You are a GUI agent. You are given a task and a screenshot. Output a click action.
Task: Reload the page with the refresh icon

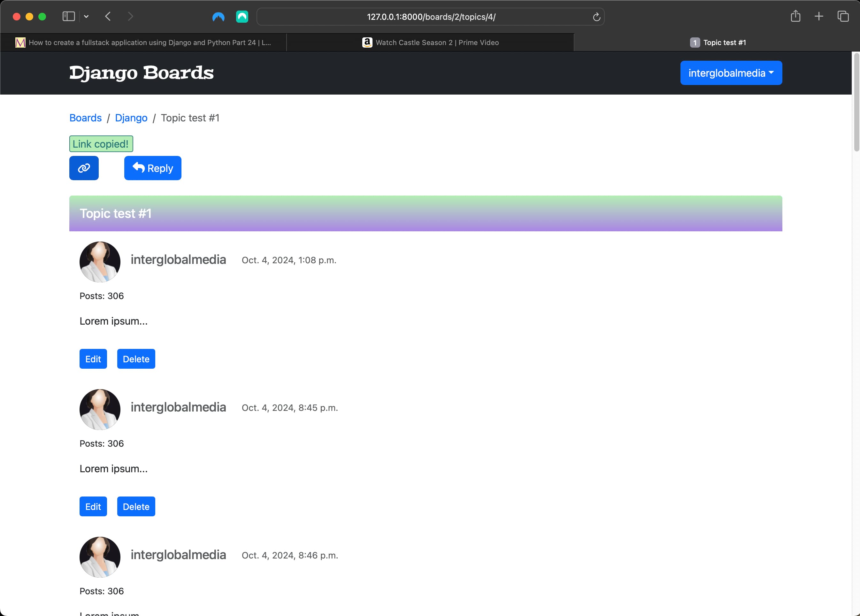tap(596, 17)
